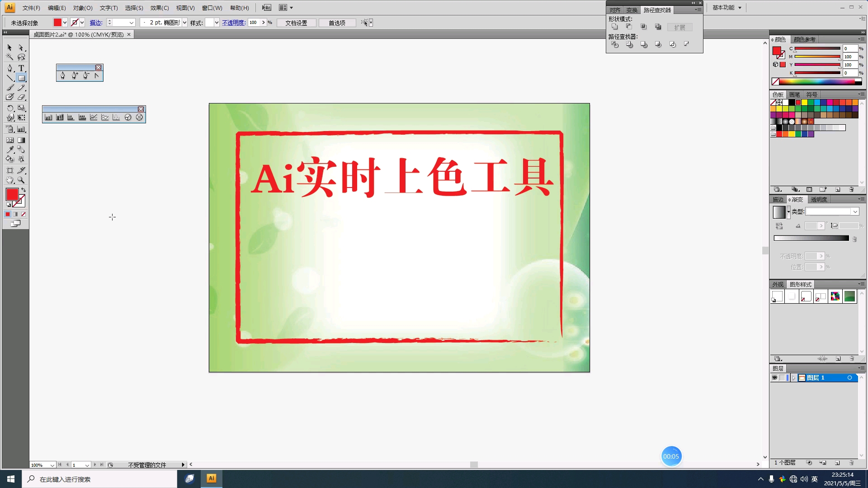Image resolution: width=868 pixels, height=488 pixels.
Task: Select the Pie Graph tool
Action: pyautogui.click(x=128, y=117)
